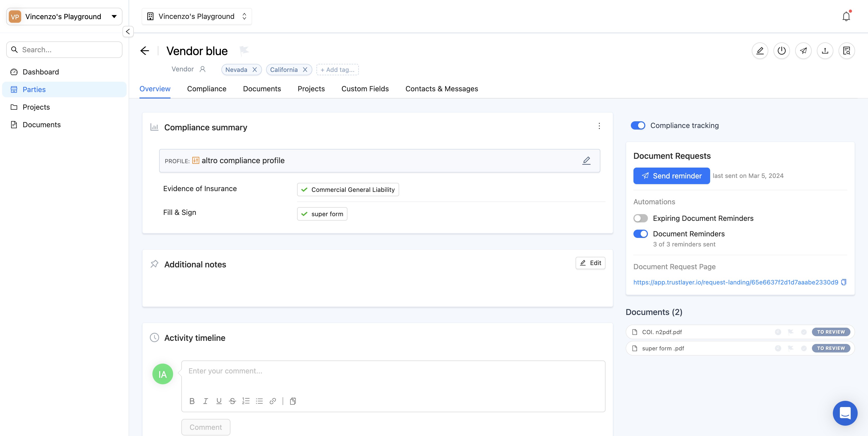Viewport: 868px width, 436px height.
Task: Open the Intercom chat bubble
Action: pos(845,413)
